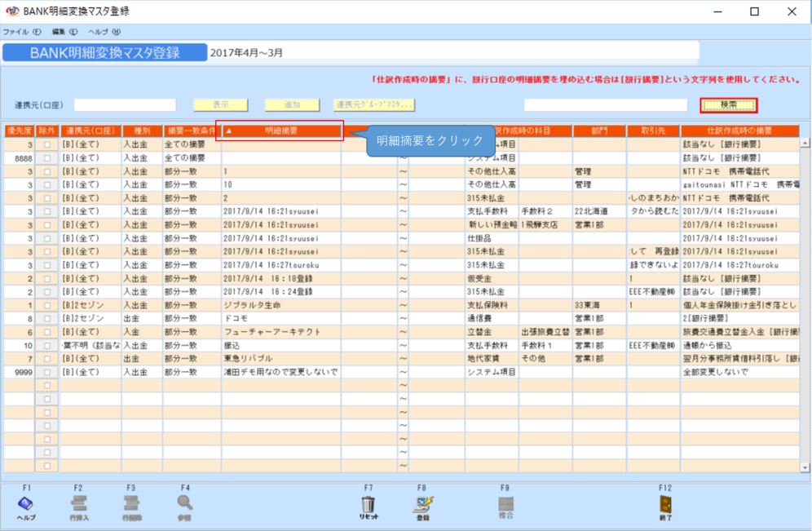812x531 pixels.
Task: Enable the exclusion checkbox on the フューチャーアーキテクト row
Action: tap(46, 330)
